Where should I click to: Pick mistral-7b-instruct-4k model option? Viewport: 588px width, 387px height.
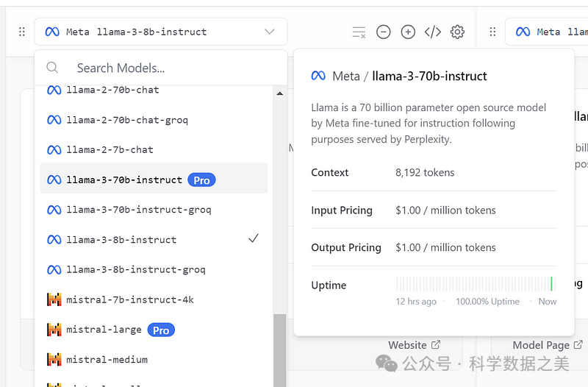129,299
